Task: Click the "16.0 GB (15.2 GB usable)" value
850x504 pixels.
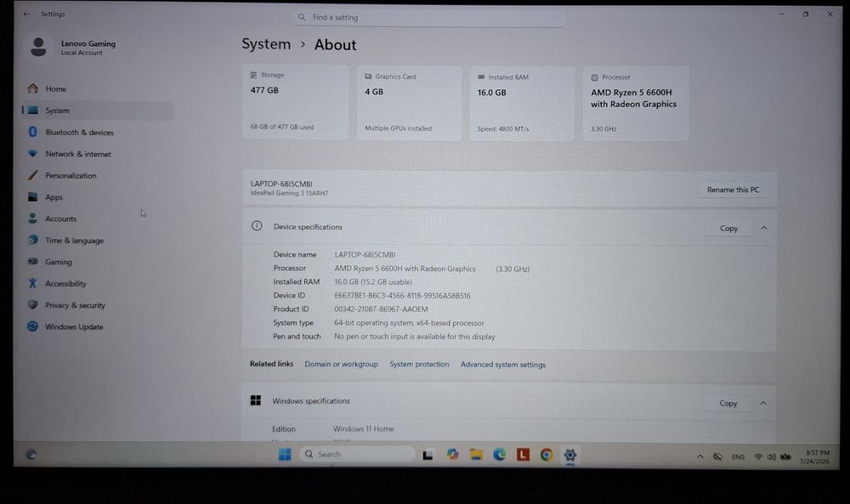Action: (x=373, y=282)
